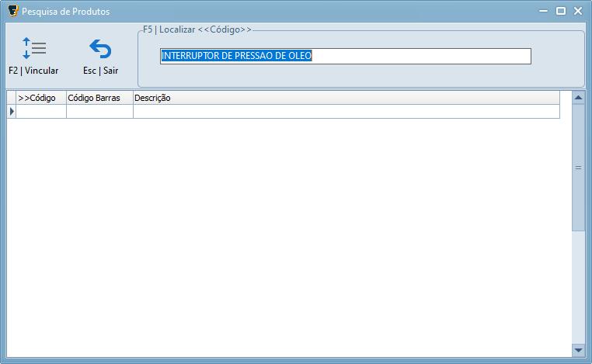Click the Vincular list-sort icon
Screen dimensions: 592x364
click(x=33, y=48)
